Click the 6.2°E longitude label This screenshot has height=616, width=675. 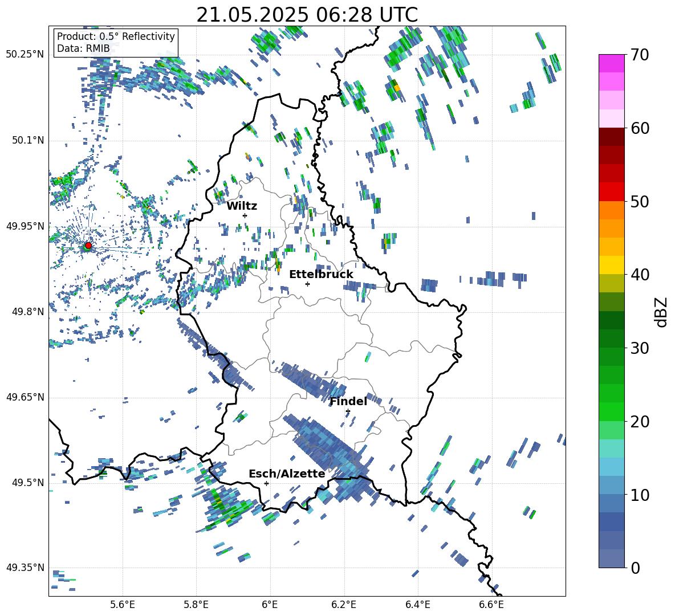344,605
